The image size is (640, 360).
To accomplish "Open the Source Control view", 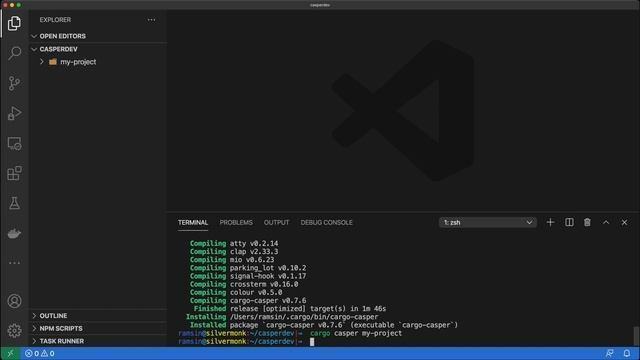I will [14, 83].
